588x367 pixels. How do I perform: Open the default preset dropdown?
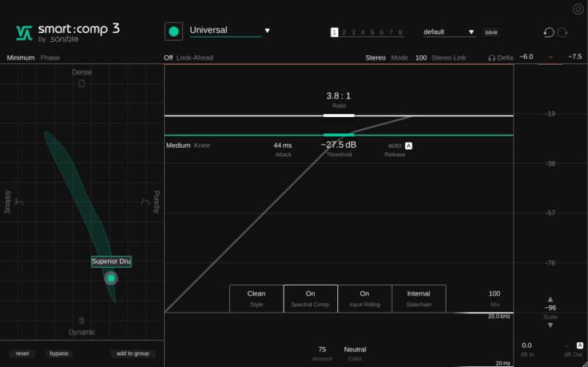pyautogui.click(x=450, y=32)
